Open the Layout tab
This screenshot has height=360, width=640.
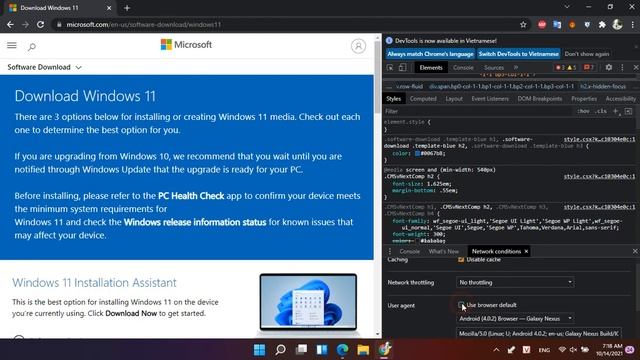(454, 99)
